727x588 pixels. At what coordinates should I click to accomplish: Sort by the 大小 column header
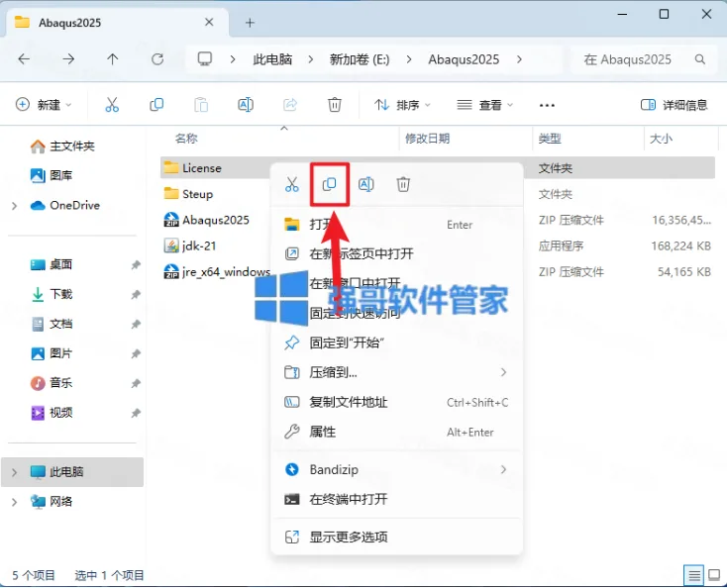662,138
